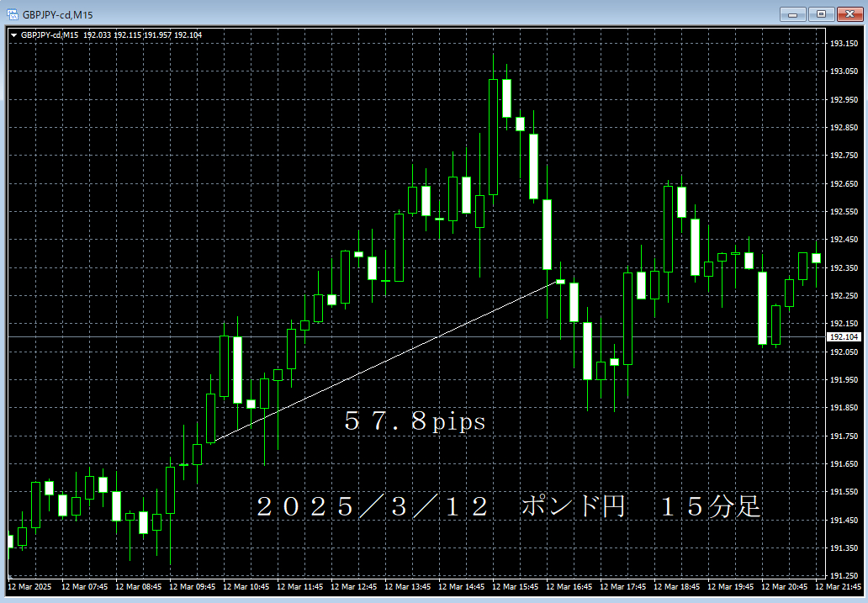Viewport: 868px width, 603px height.
Task: Click the 2025/3/12 ポンド円 15分足 text label
Action: (508, 507)
